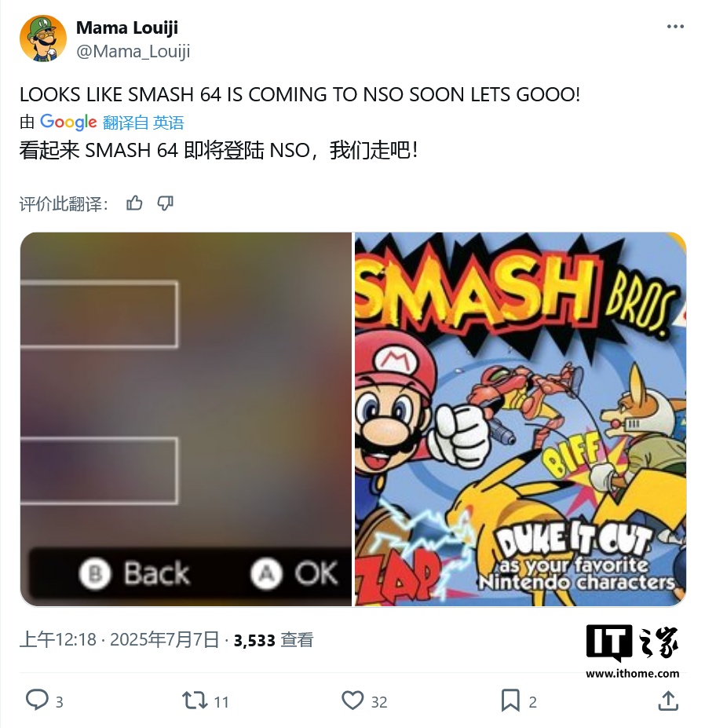Click the retweet arrows icon
Viewport: 705px width, 728px height.
click(195, 701)
